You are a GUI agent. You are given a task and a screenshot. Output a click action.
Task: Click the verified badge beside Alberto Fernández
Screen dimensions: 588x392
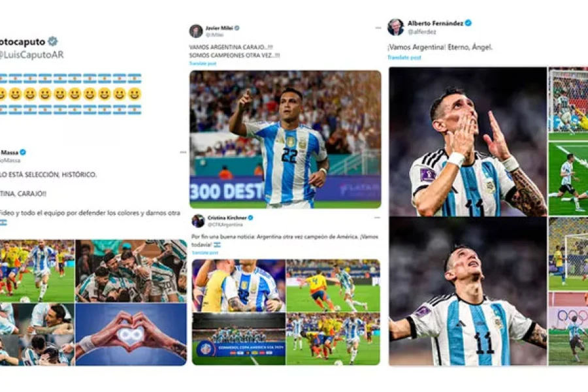[x=468, y=23]
